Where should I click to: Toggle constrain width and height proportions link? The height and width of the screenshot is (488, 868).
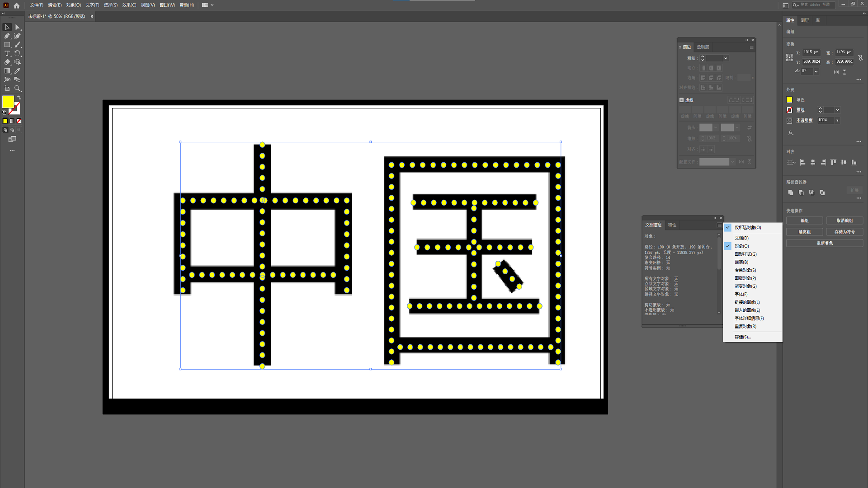(x=860, y=57)
